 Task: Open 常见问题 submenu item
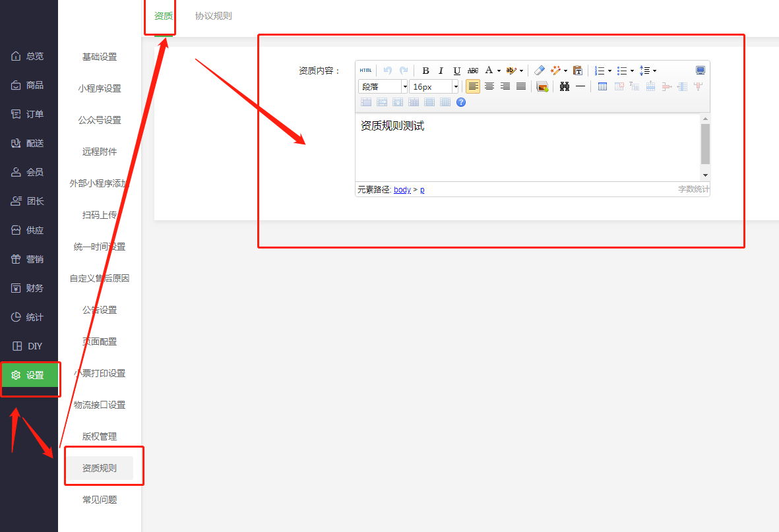click(100, 500)
